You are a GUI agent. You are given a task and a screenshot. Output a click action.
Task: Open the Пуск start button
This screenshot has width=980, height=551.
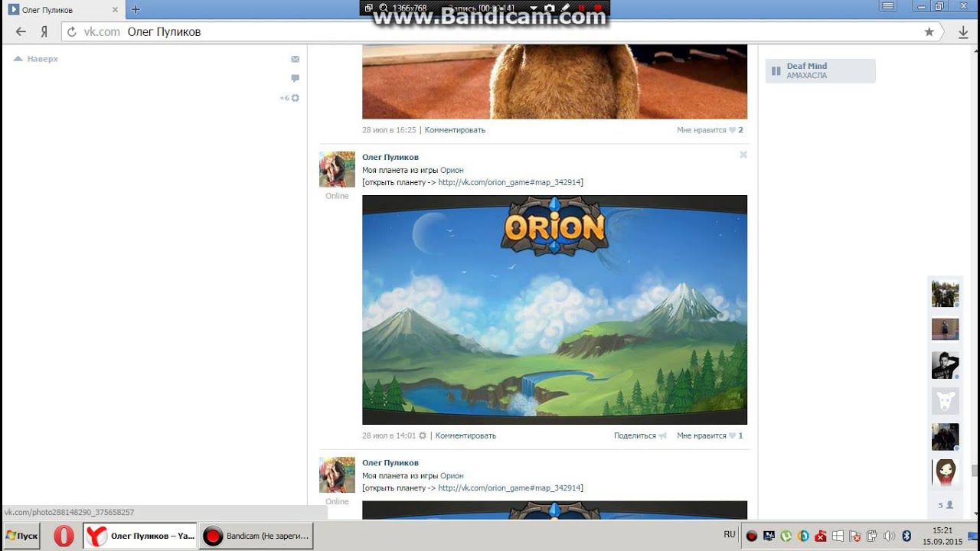pyautogui.click(x=21, y=536)
